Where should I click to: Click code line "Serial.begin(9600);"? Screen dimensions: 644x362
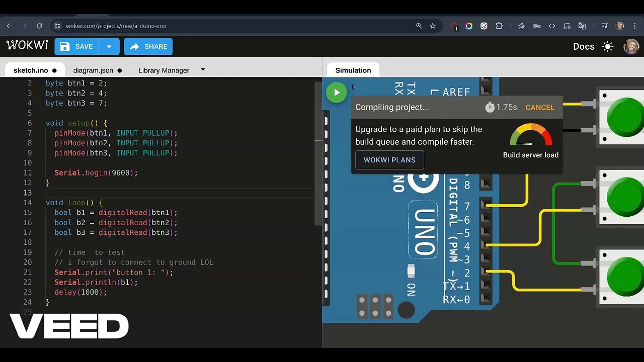tap(96, 173)
